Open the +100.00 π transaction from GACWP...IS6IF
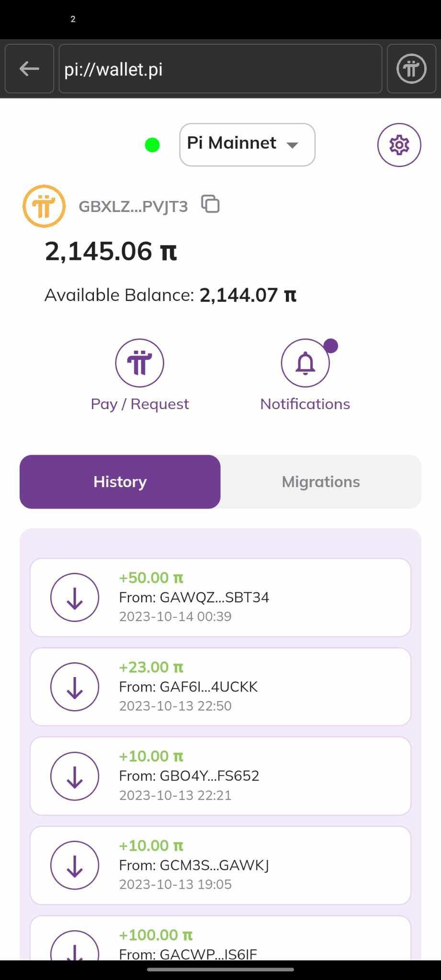 point(220,938)
